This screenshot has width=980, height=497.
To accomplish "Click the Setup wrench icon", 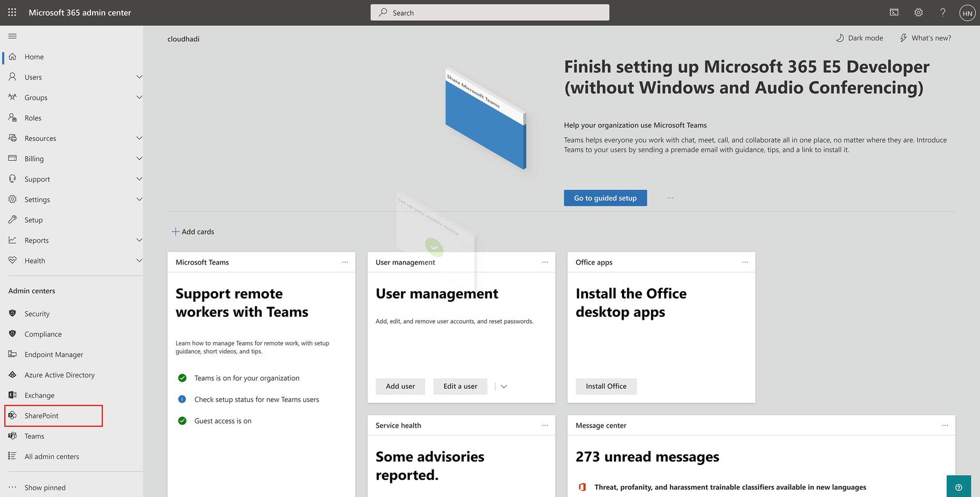I will 13,220.
